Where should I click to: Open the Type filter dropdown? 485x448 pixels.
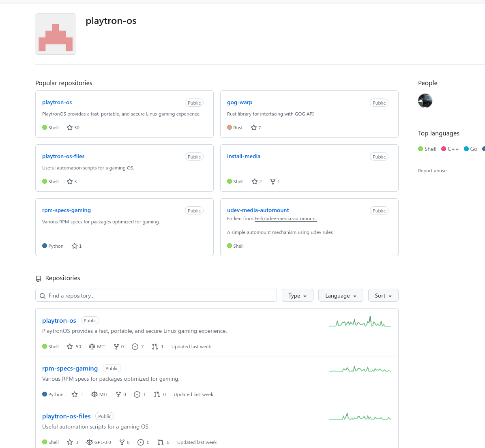click(x=298, y=296)
